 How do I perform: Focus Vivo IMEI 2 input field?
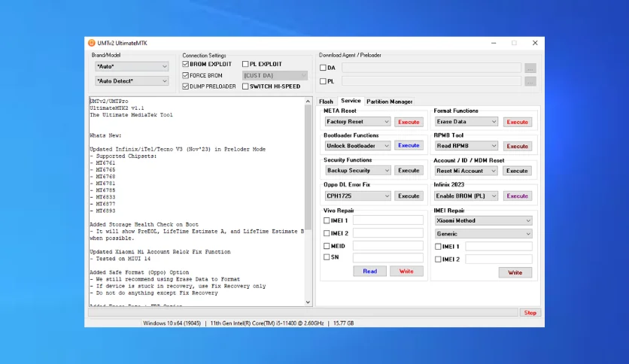click(x=388, y=233)
